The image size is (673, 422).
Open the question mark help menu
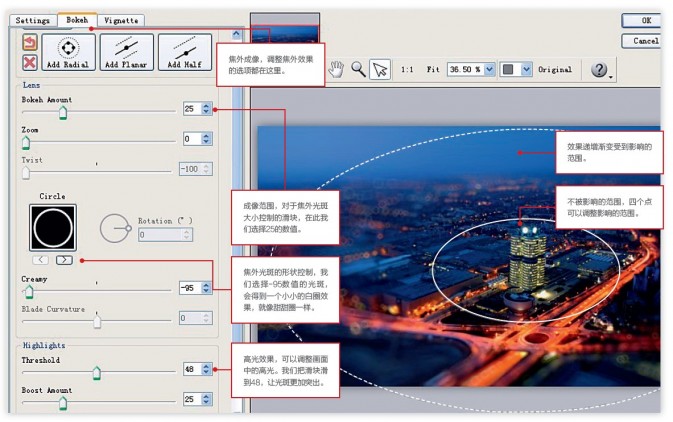click(600, 70)
